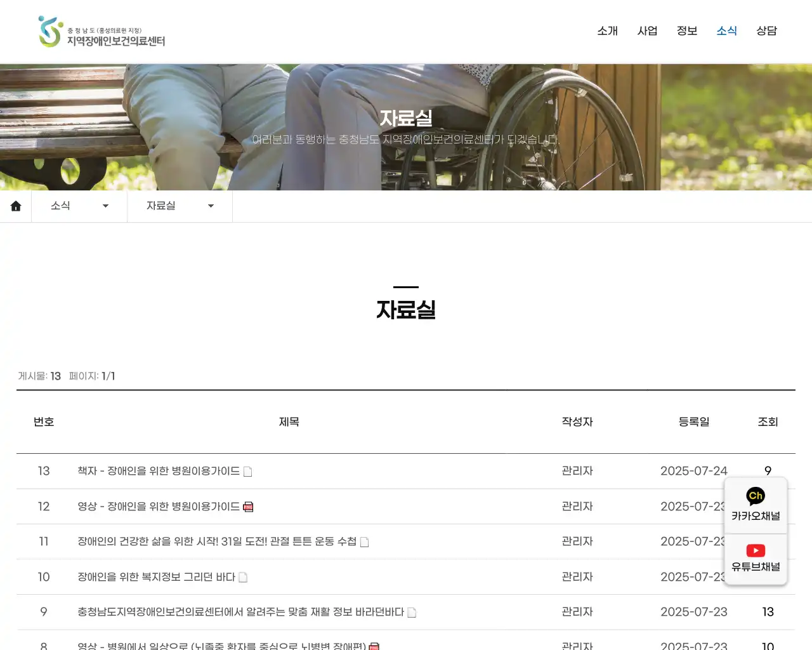Open the 사업 menu
Viewport: 812px width, 650px height.
[x=647, y=30]
